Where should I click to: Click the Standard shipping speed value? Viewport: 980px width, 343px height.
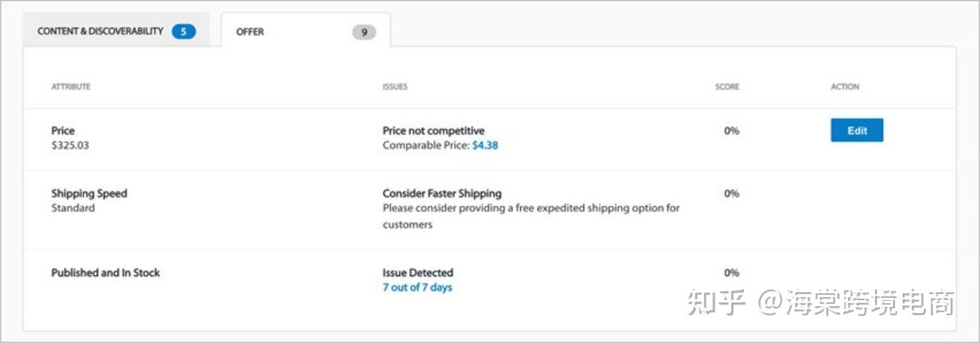[x=73, y=208]
